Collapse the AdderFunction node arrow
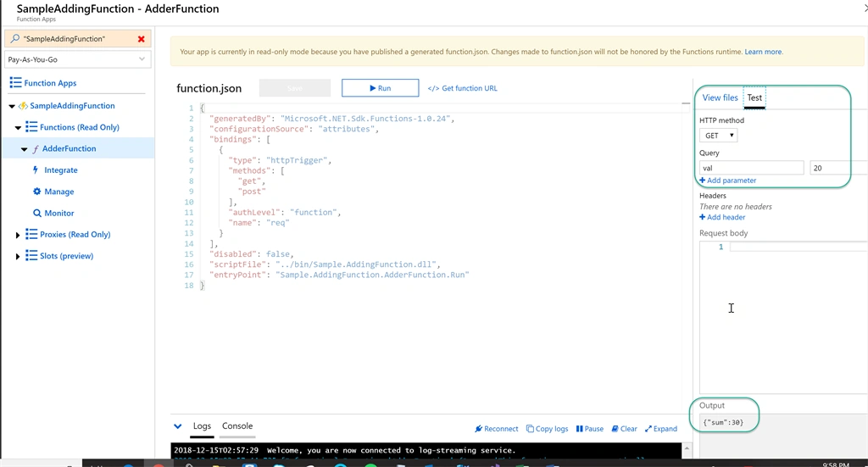Viewport: 868px width, 467px height. (24, 149)
